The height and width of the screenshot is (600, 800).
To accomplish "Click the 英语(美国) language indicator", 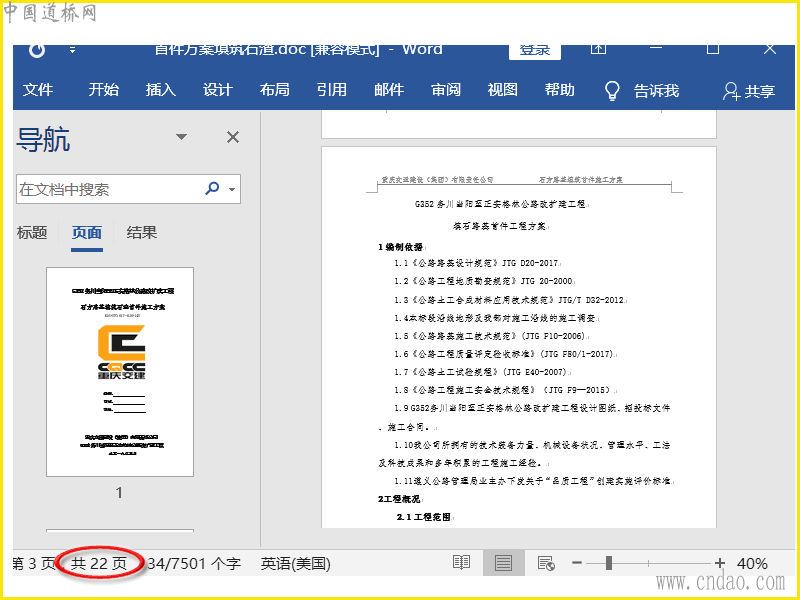I will click(296, 564).
